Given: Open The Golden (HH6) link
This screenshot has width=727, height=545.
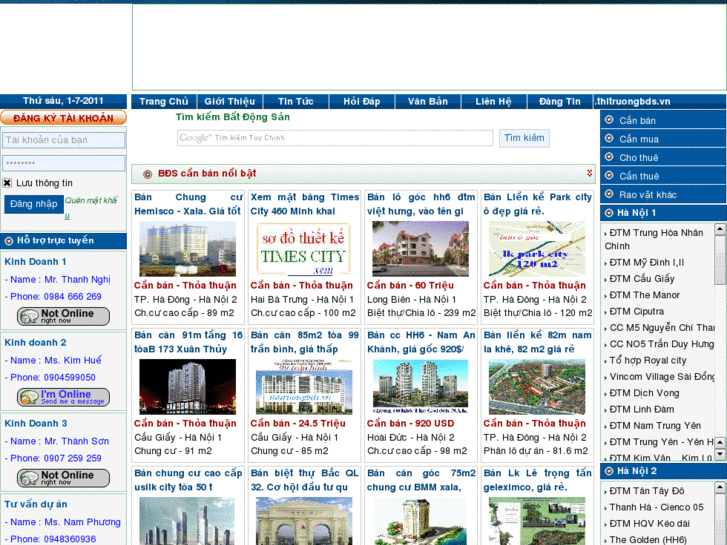Looking at the screenshot, I should [648, 539].
